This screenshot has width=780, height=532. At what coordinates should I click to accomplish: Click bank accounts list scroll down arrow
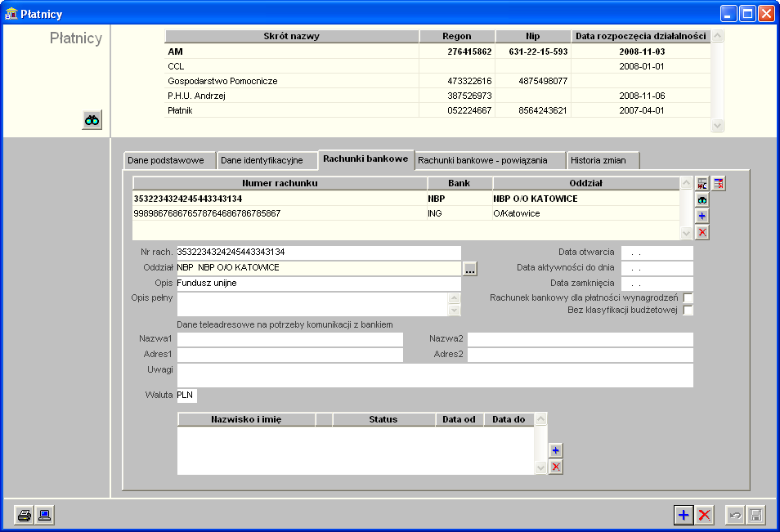687,233
